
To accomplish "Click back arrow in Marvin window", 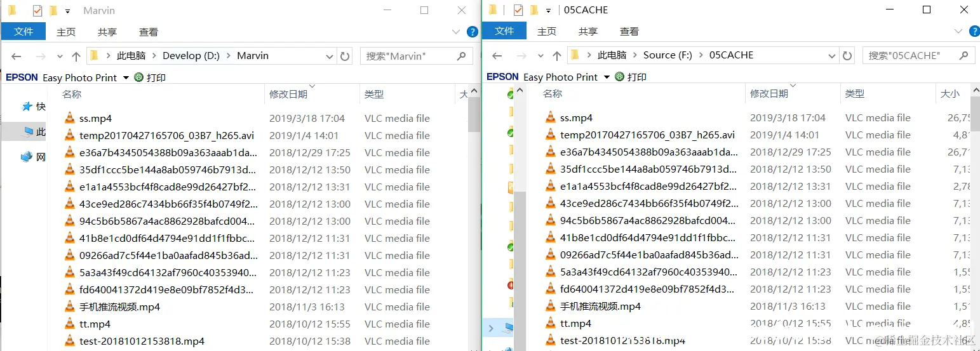I will [x=17, y=56].
